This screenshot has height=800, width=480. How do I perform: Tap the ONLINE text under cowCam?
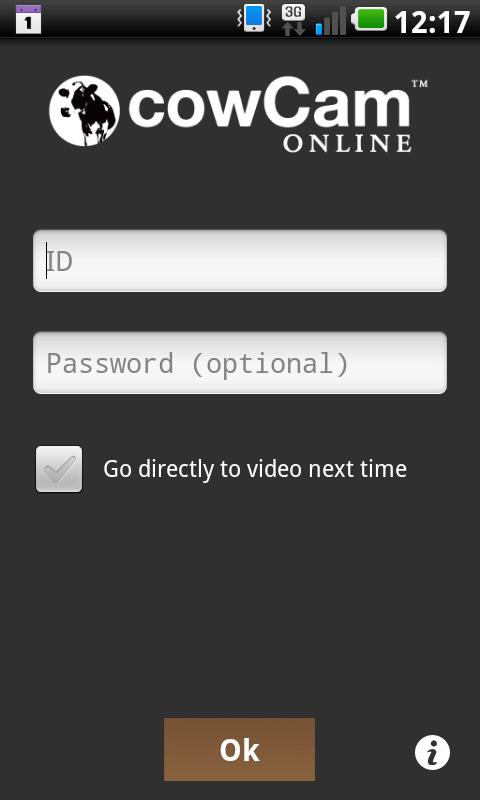pyautogui.click(x=347, y=143)
